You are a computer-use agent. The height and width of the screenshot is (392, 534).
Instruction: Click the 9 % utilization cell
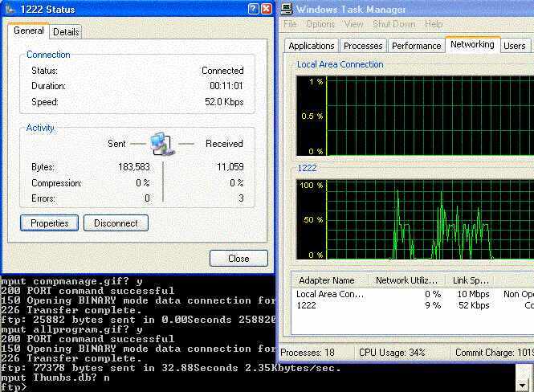tap(433, 305)
